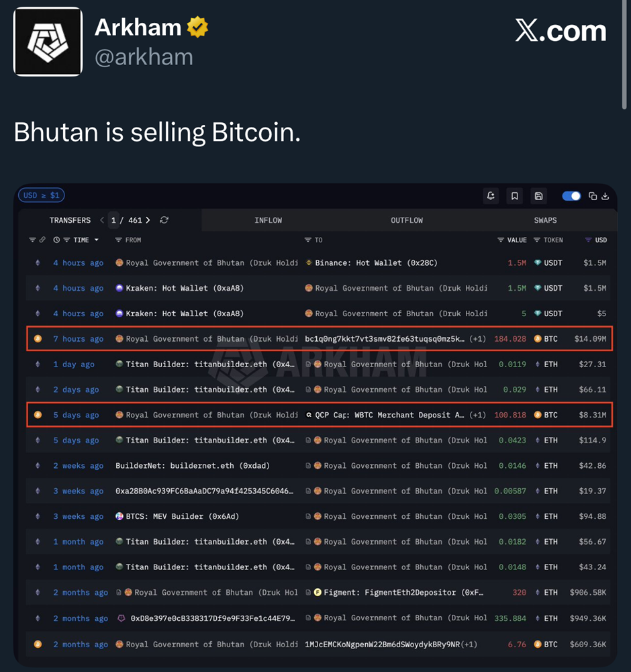The image size is (631, 672).
Task: Switch to the INFLOW tab
Action: pyautogui.click(x=269, y=220)
